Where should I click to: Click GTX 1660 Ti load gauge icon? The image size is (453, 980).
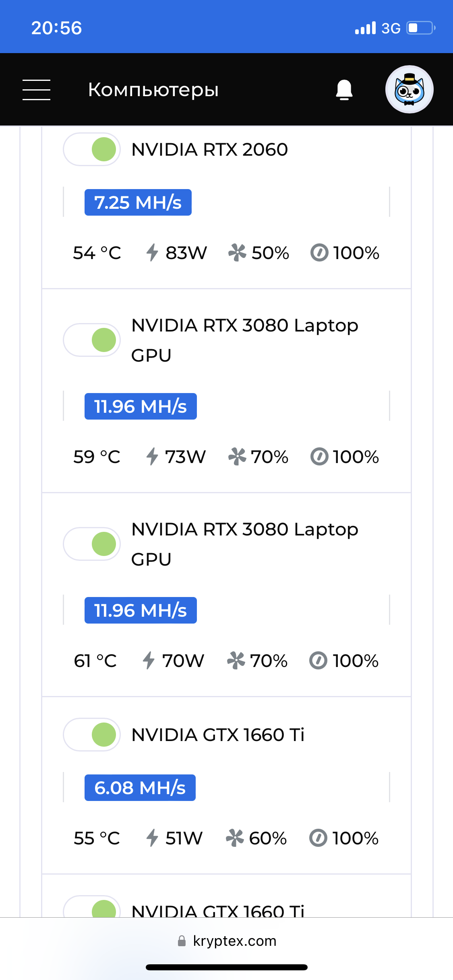pos(318,838)
